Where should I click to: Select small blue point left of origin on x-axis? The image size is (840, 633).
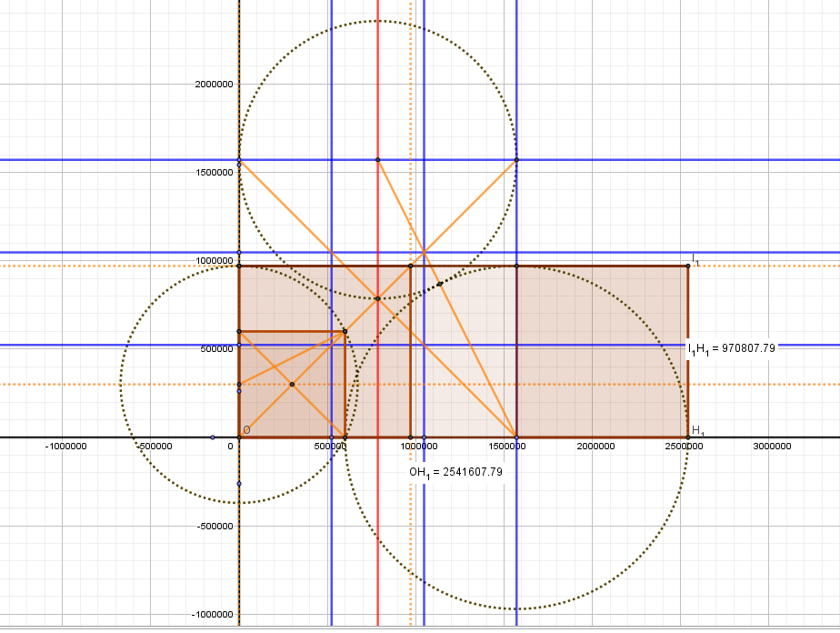pos(213,437)
